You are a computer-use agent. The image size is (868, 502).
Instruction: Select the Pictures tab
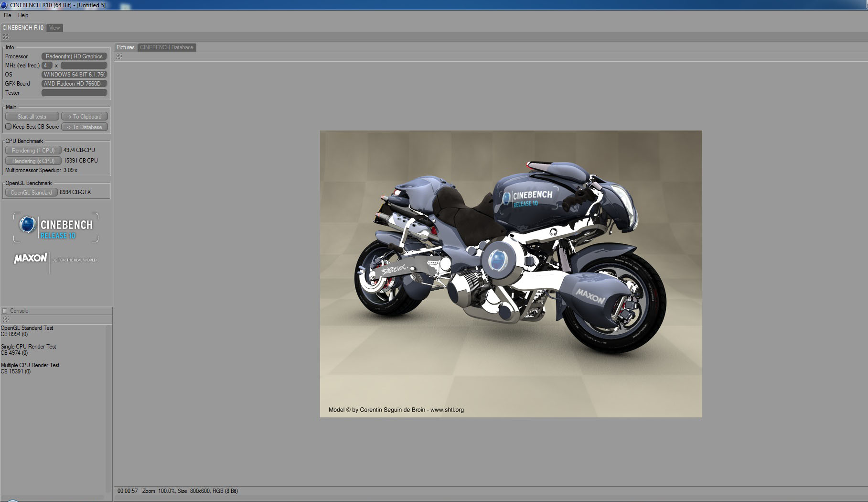point(126,47)
